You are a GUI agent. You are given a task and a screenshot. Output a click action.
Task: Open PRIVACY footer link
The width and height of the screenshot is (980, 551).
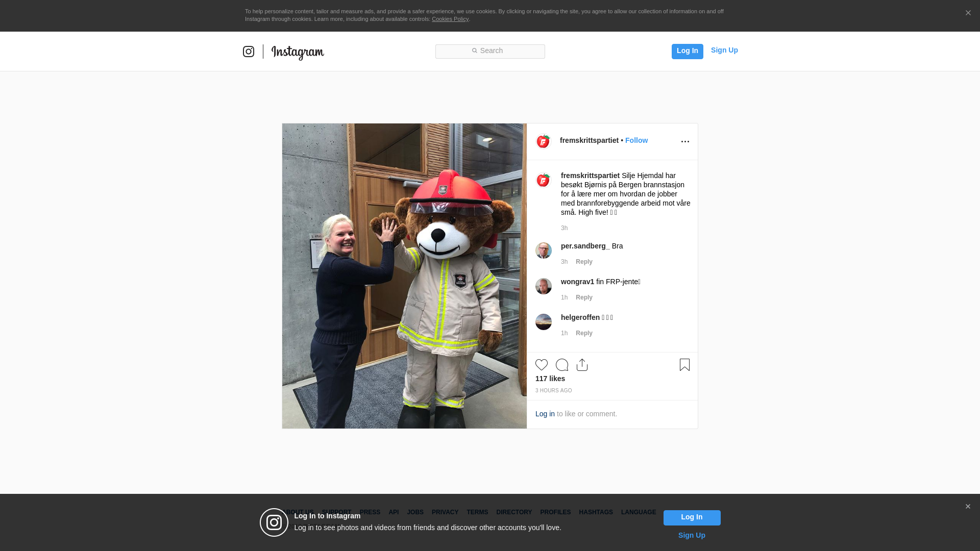[445, 512]
